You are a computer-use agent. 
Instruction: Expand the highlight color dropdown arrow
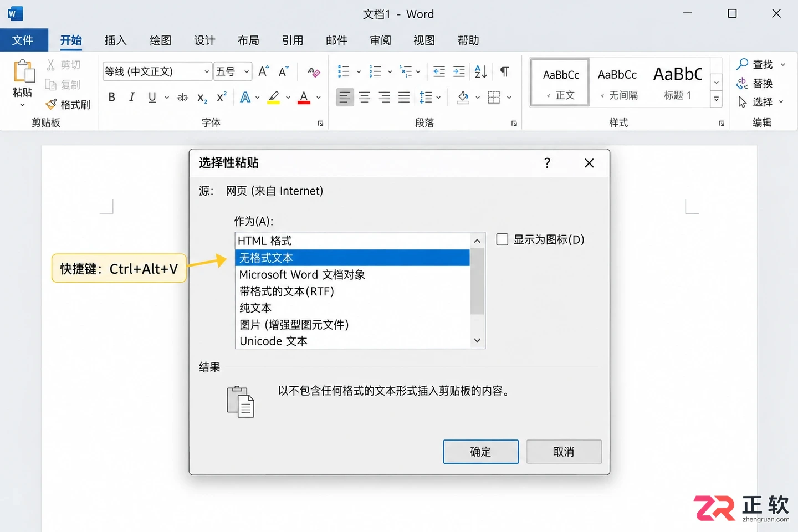[288, 98]
